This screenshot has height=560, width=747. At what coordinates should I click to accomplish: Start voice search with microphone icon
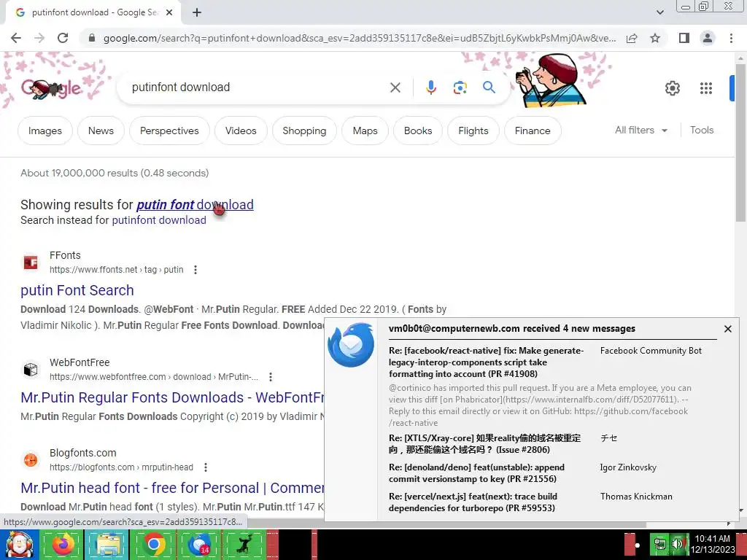click(430, 87)
